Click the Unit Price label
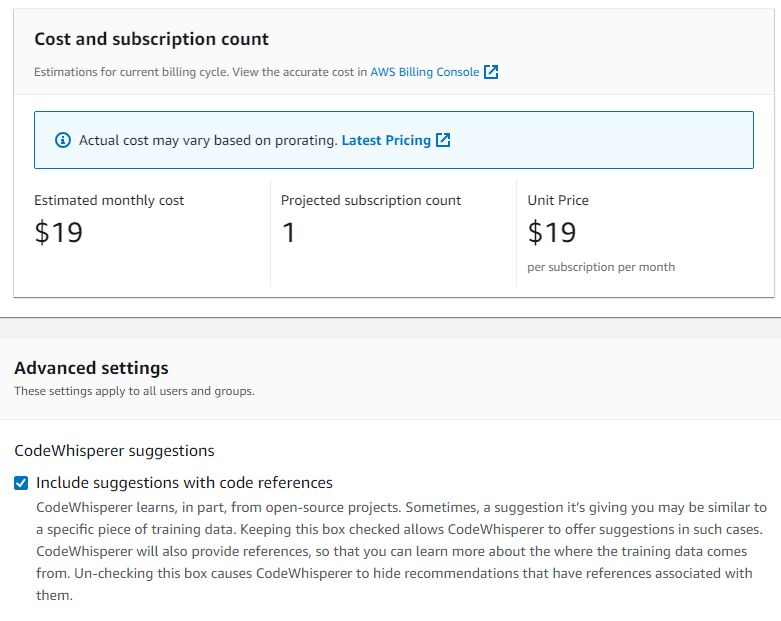This screenshot has width=781, height=621. 558,200
